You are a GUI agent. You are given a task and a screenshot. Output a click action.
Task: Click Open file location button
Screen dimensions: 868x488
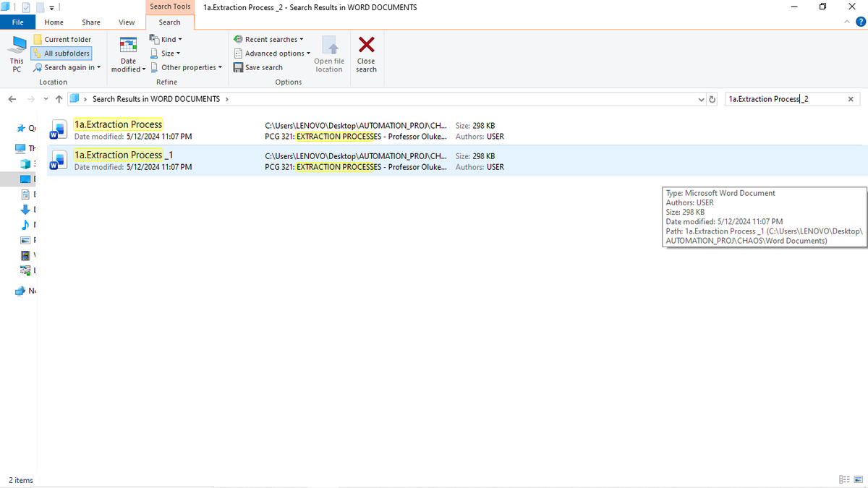click(x=329, y=53)
